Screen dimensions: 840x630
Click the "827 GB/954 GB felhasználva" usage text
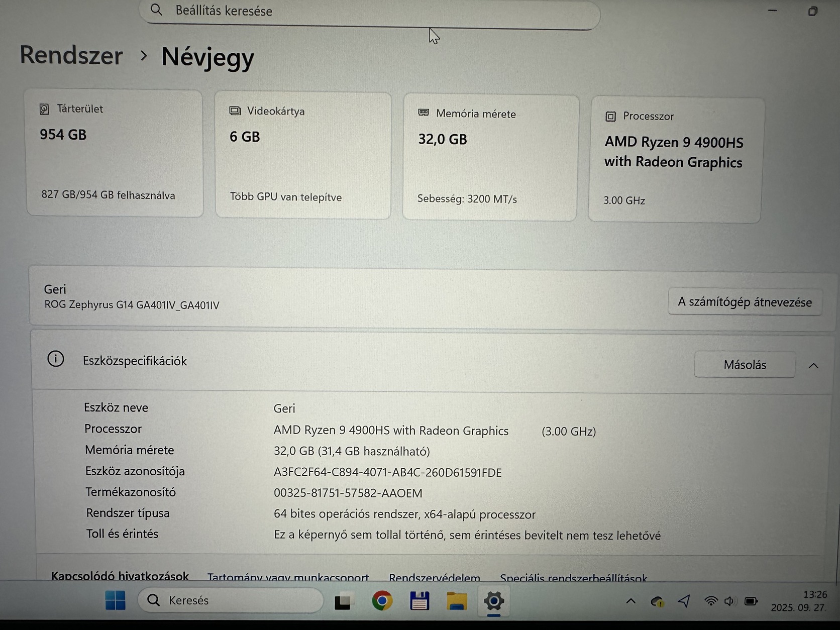tap(108, 195)
